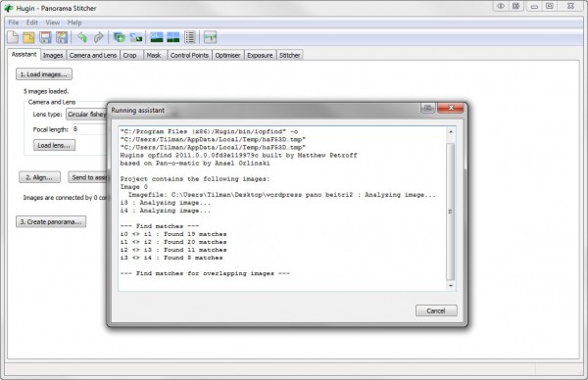Viewport: 588px width, 380px height.
Task: Click the 1. Load images button
Action: 44,74
